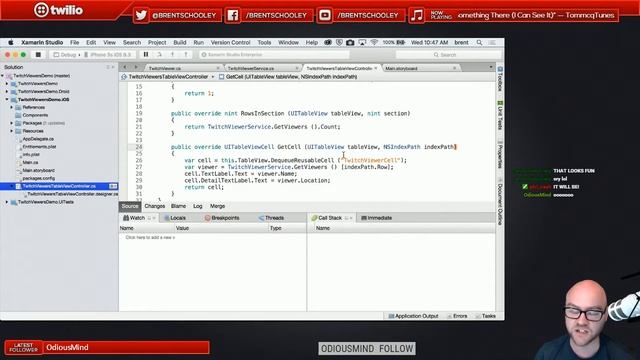Open the Properties side panel
640x360 pixels.
point(500,155)
